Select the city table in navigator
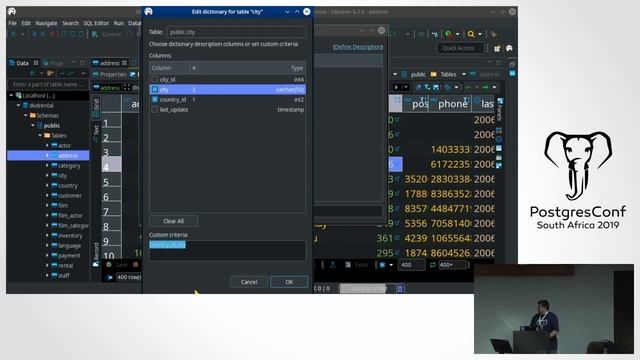This screenshot has width=640, height=360. tap(62, 176)
